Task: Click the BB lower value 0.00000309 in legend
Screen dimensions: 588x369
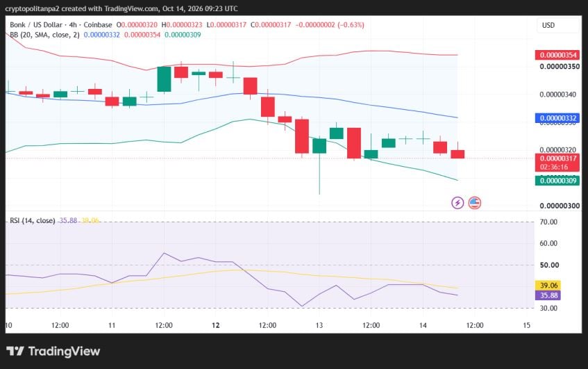Action: pos(183,35)
